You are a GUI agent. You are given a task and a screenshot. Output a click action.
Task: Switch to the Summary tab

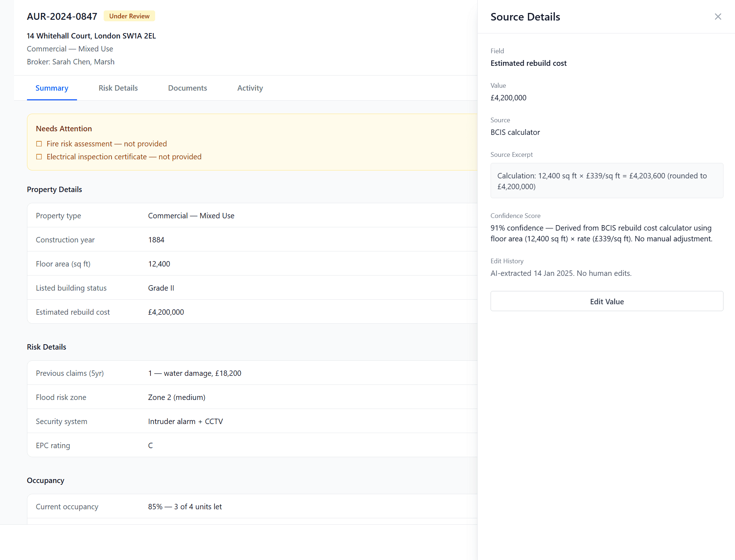(52, 88)
